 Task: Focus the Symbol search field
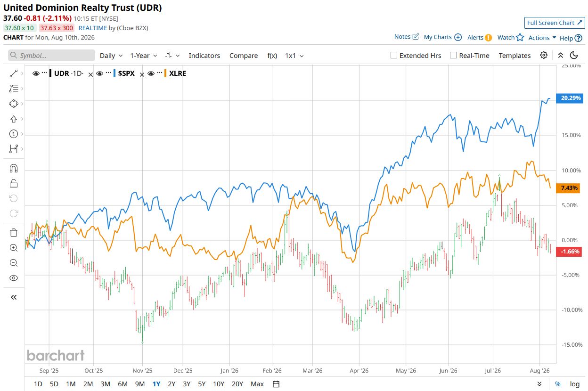point(51,56)
